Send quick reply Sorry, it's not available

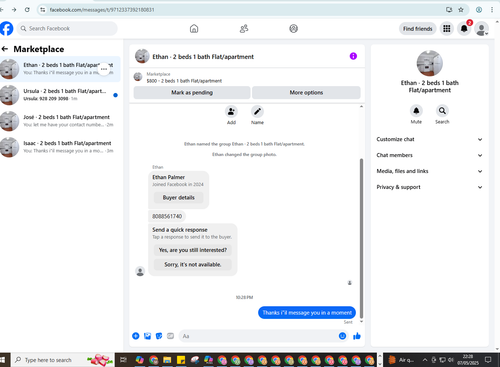click(193, 265)
